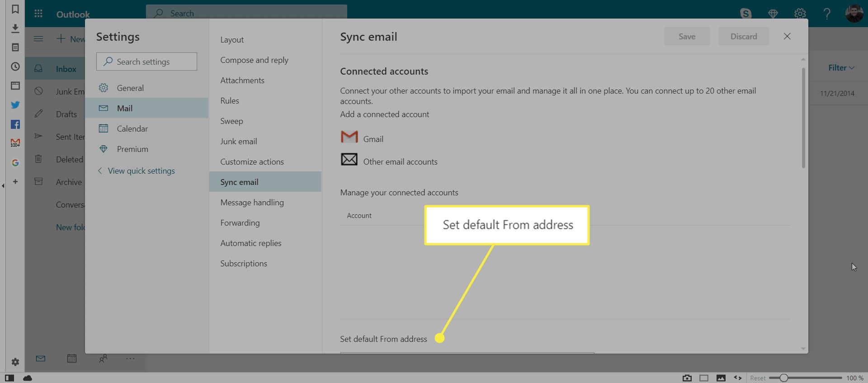Click the Gmail connected account icon
The image size is (868, 383).
349,137
